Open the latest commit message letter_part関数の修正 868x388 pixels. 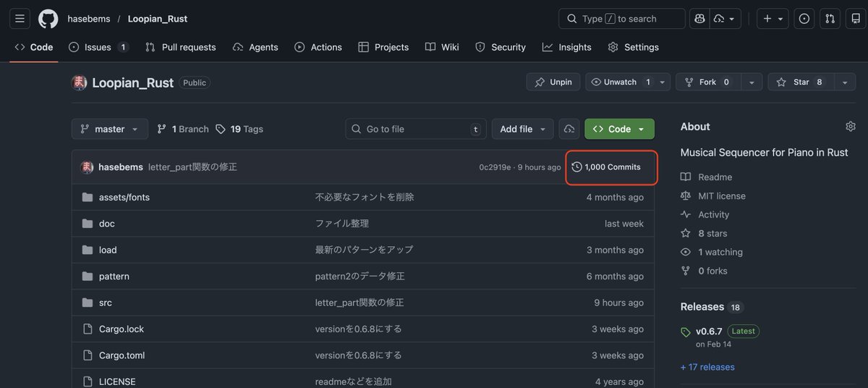tap(192, 167)
